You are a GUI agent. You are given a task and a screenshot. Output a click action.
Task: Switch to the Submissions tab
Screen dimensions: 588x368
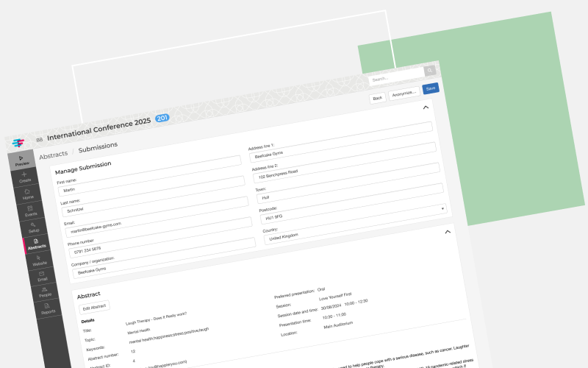(x=98, y=147)
